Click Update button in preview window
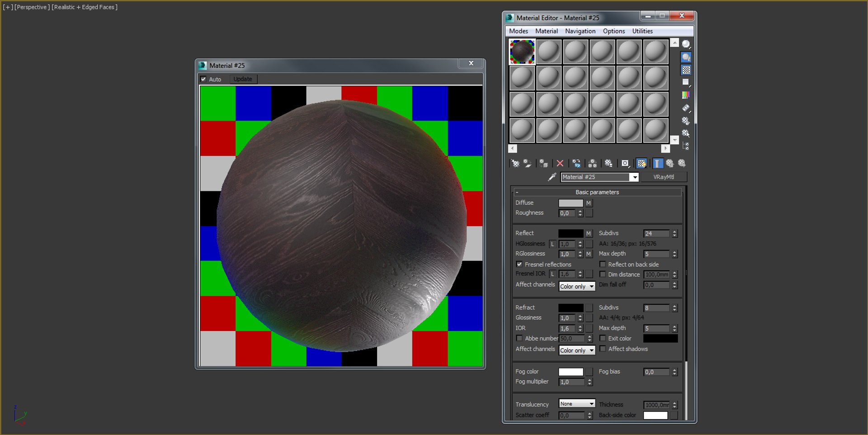This screenshot has height=435, width=868. 243,79
